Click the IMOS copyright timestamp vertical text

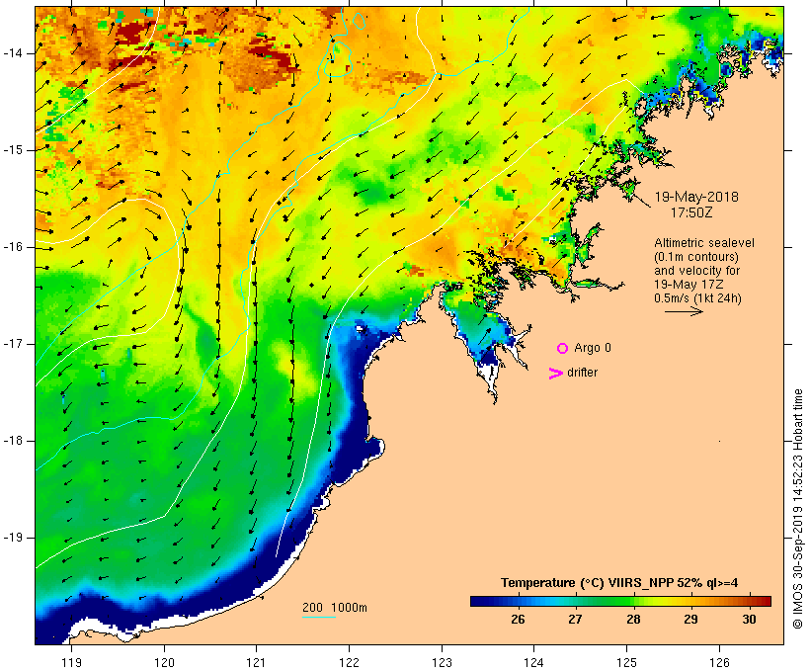tap(798, 509)
